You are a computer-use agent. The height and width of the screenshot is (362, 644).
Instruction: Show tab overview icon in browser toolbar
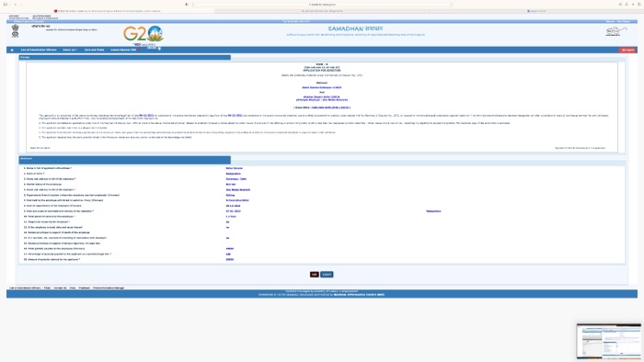click(x=639, y=4)
